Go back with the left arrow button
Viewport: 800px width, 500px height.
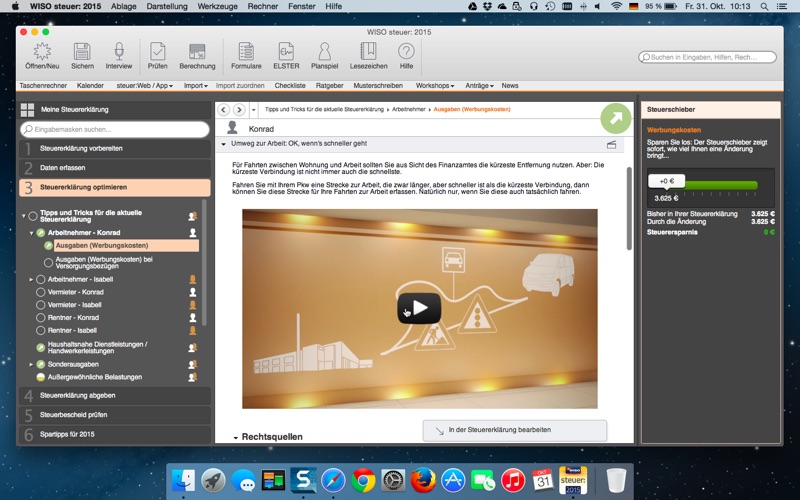pos(223,109)
